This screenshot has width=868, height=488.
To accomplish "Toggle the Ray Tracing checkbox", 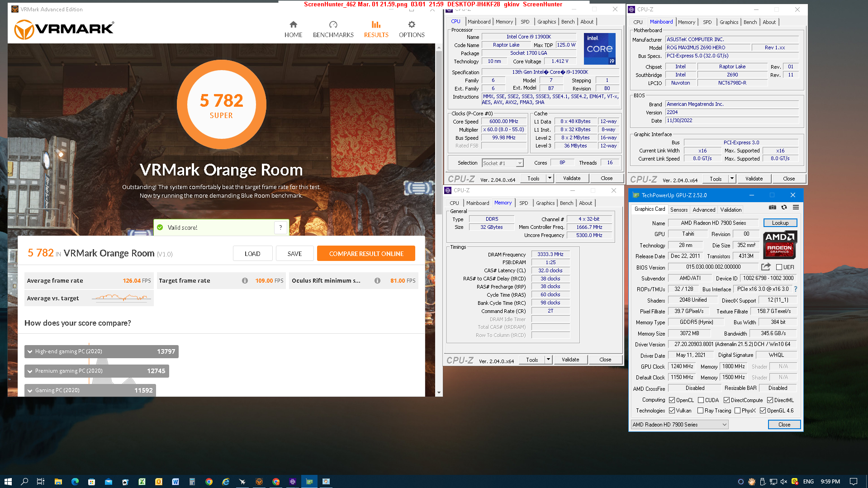I will [x=700, y=411].
